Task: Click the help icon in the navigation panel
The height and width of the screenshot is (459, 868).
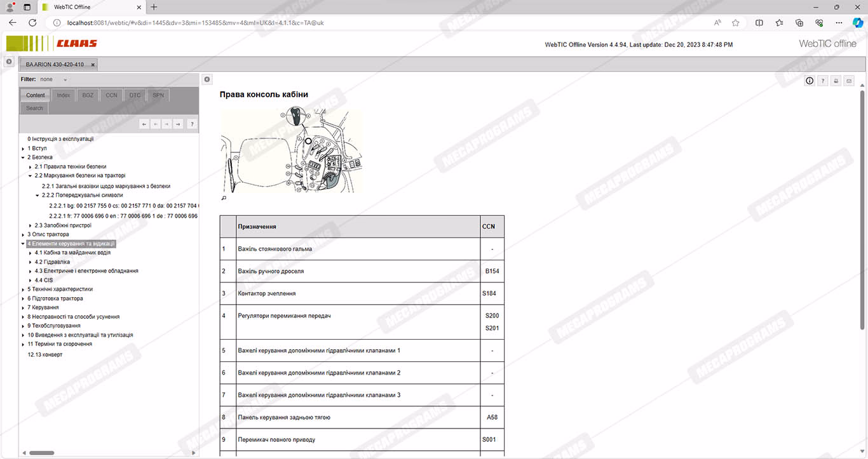Action: pyautogui.click(x=192, y=124)
